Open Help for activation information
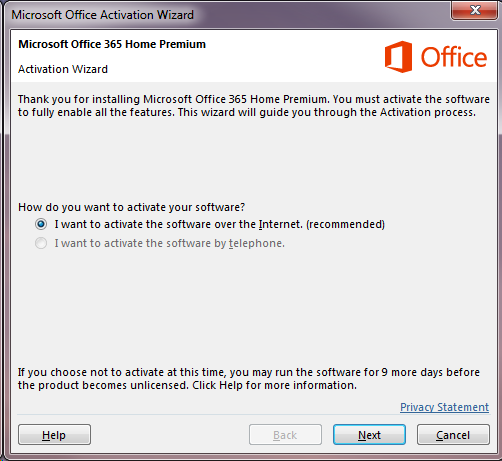 pyautogui.click(x=54, y=435)
